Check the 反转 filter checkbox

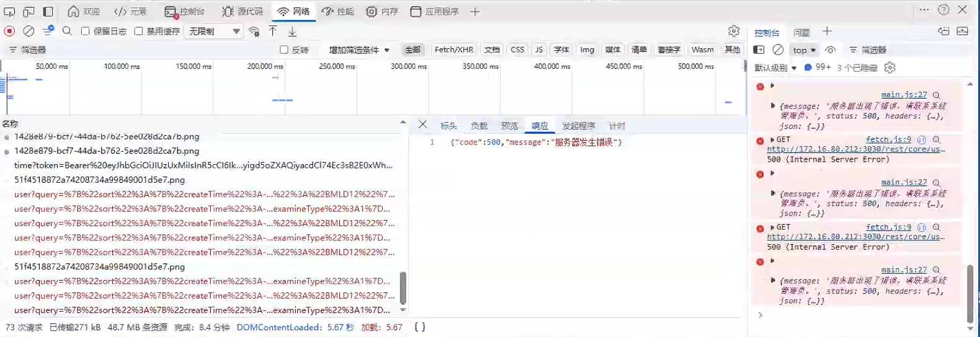(284, 50)
